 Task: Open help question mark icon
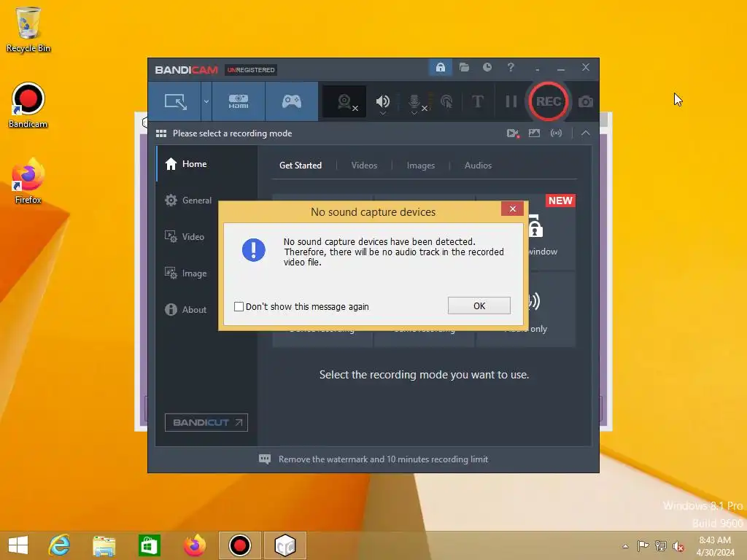[511, 67]
